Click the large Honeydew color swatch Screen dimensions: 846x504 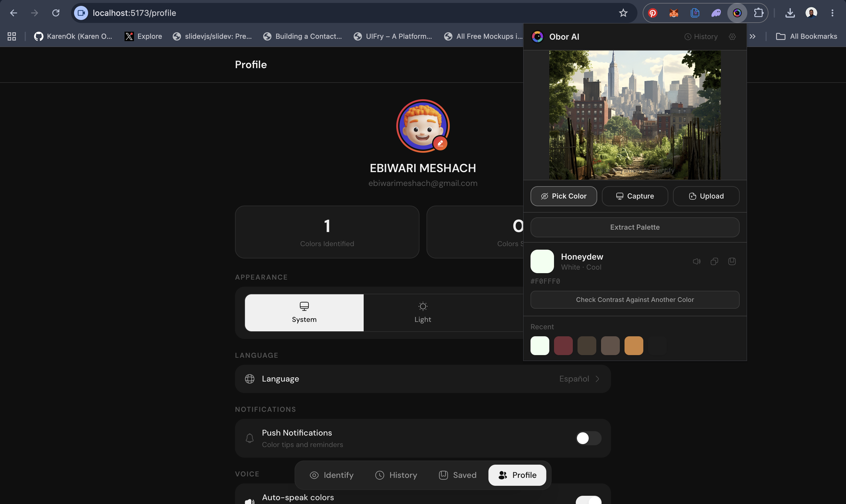click(x=542, y=261)
